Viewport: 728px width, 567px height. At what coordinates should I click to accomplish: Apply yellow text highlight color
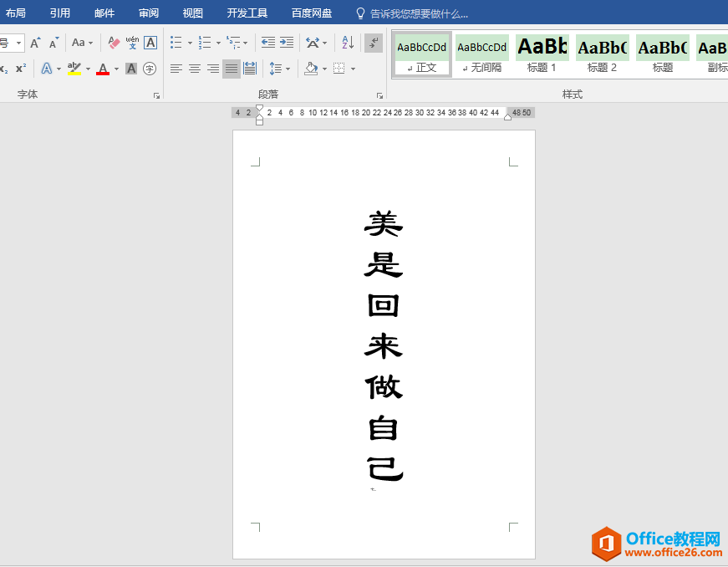click(x=74, y=69)
